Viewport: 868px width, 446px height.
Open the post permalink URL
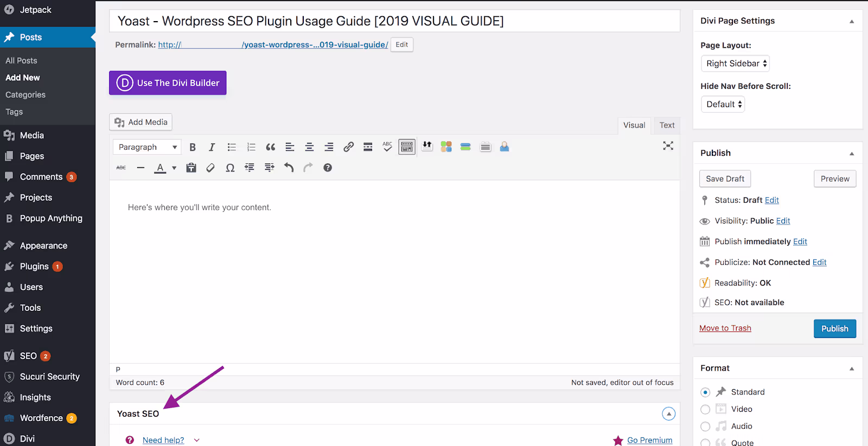273,44
